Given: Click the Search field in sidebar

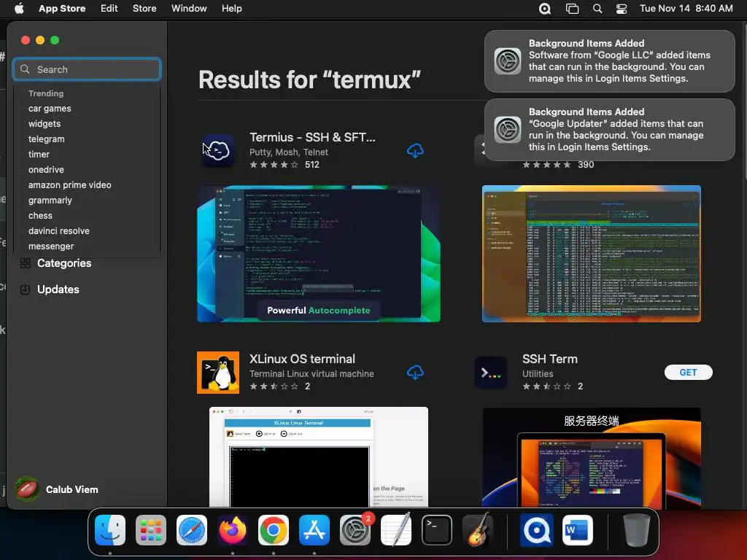Looking at the screenshot, I should pos(88,69).
